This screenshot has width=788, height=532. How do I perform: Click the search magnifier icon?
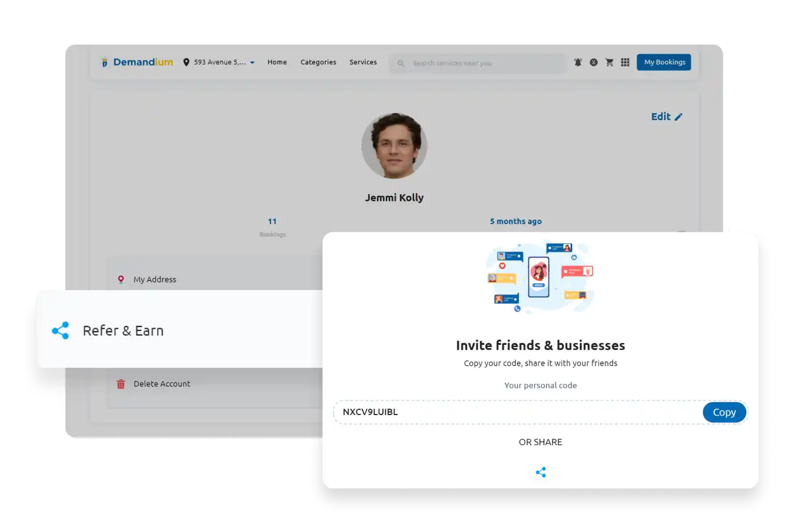pyautogui.click(x=400, y=63)
